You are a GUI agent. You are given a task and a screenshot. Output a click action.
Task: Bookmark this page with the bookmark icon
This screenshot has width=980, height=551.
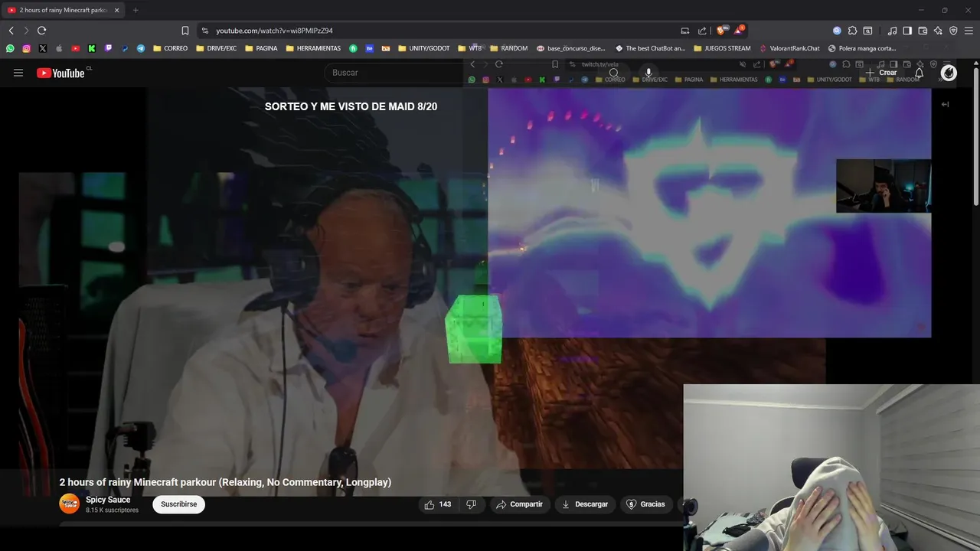click(x=185, y=31)
